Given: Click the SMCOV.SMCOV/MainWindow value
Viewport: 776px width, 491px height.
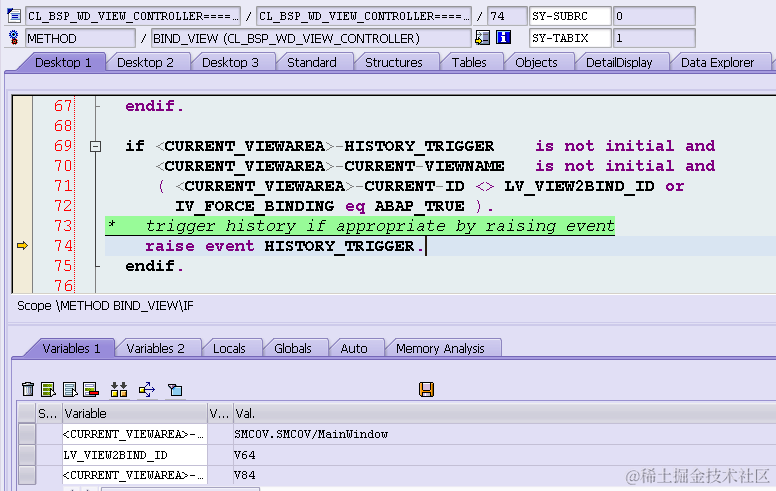Looking at the screenshot, I should click(x=311, y=434).
